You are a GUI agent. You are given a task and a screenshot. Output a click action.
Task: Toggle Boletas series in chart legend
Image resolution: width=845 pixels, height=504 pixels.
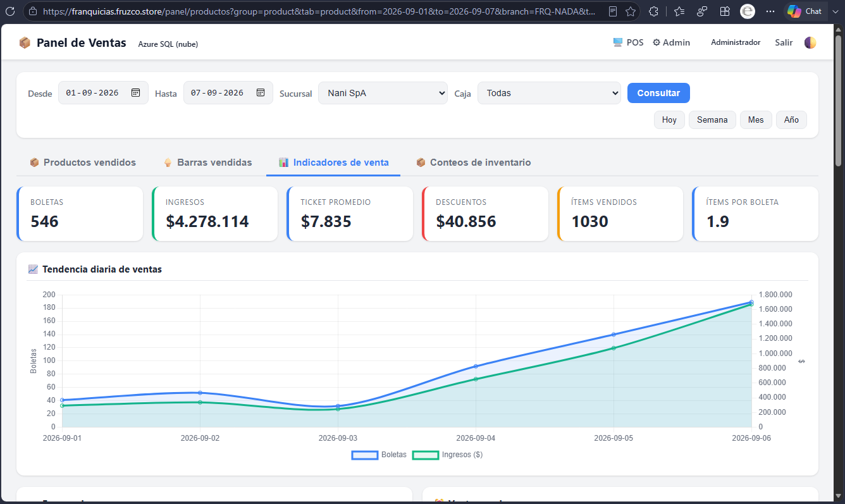379,455
